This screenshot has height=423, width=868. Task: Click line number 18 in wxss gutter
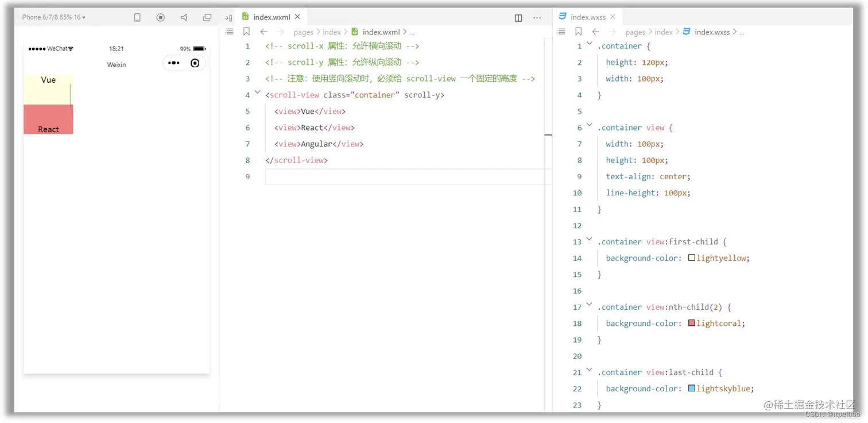tap(577, 324)
